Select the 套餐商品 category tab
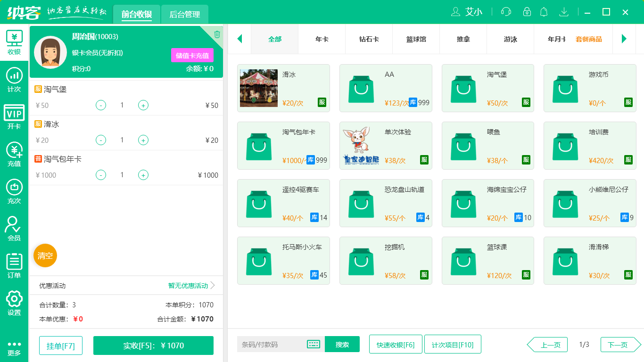This screenshot has height=362, width=644. pyautogui.click(x=589, y=39)
